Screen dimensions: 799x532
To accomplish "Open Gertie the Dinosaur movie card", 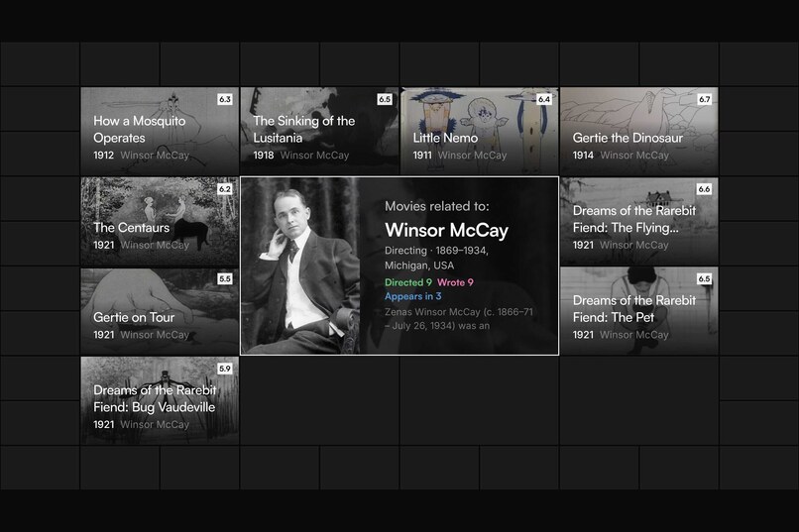I will pos(639,132).
